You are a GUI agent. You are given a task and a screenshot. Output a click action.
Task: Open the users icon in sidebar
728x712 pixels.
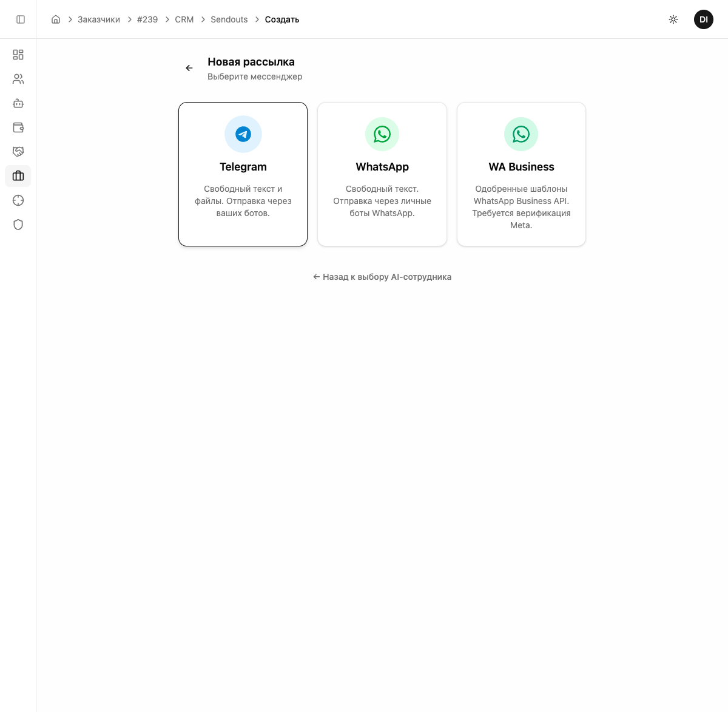coord(18,79)
